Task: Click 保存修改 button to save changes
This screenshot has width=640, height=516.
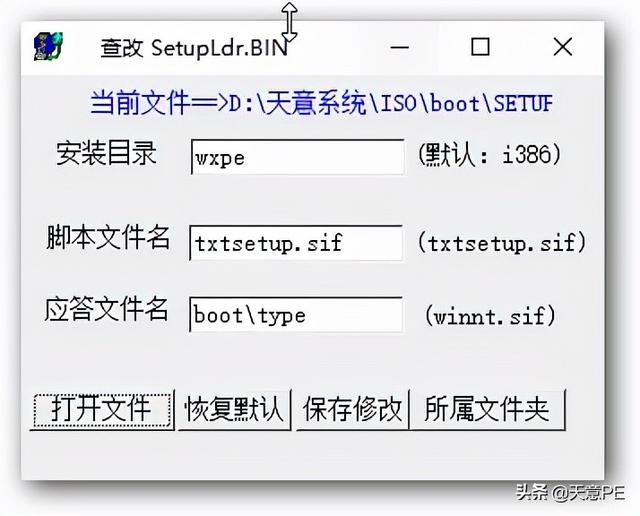Action: pos(352,409)
